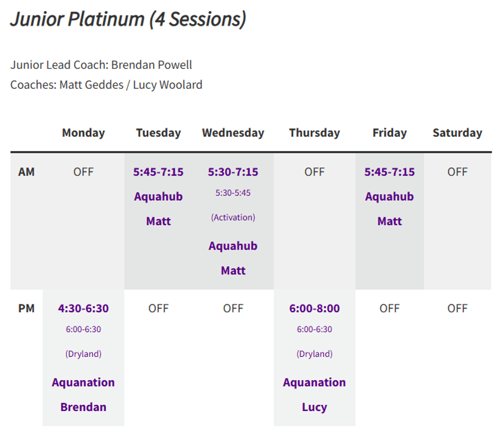Viewport: 504px width, 439px height.
Task: Select the Friday column header
Action: point(390,133)
